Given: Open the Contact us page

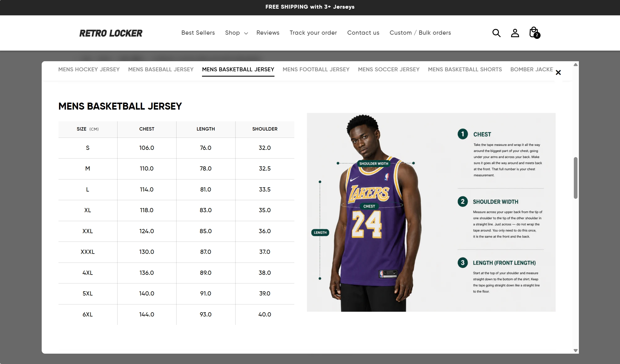Looking at the screenshot, I should 363,33.
